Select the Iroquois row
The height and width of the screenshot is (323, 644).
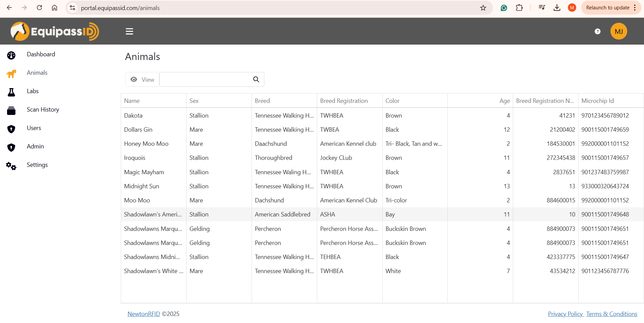click(382, 158)
